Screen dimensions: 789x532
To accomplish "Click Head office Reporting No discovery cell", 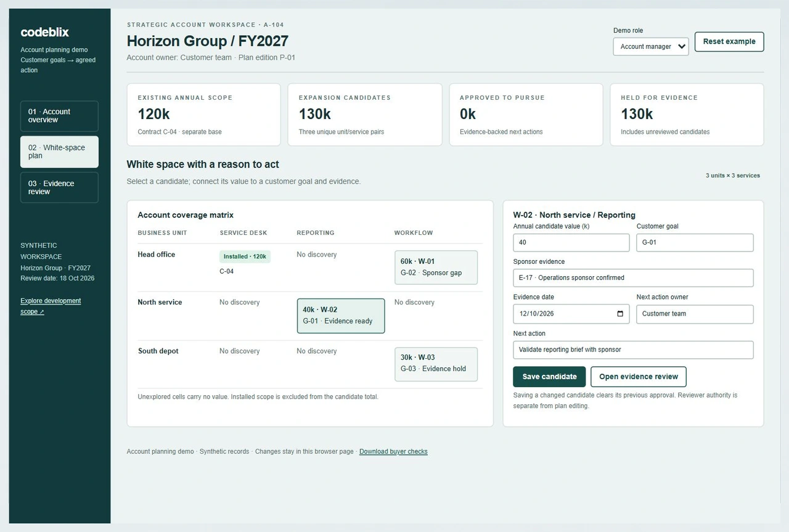I will pos(316,255).
